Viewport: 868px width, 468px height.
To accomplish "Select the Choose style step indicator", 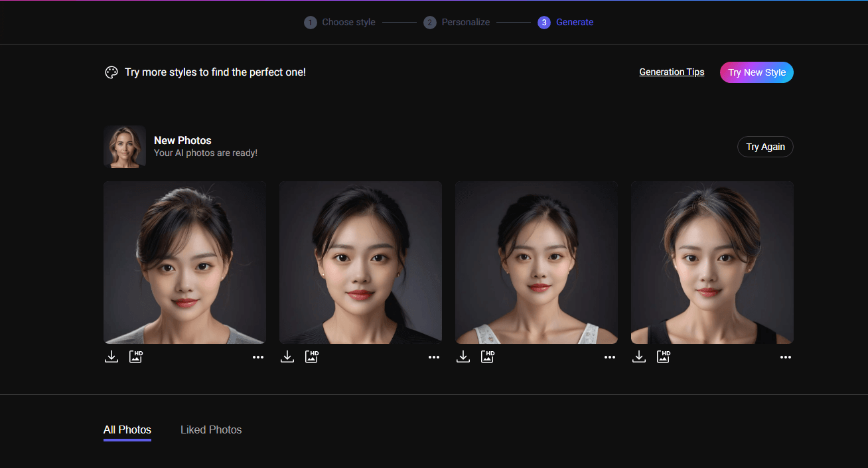I will 339,22.
